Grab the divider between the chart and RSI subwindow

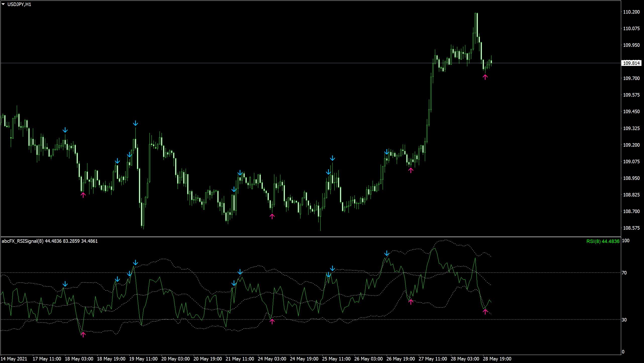(311, 237)
